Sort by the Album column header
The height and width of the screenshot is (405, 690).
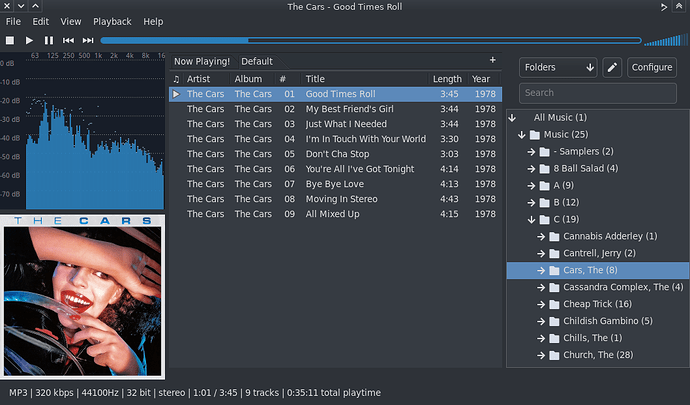[248, 79]
